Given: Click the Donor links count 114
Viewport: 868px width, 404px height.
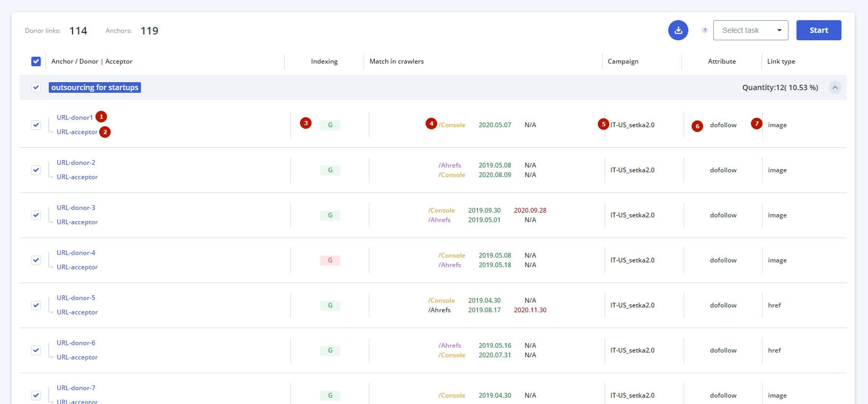Looking at the screenshot, I should [78, 31].
